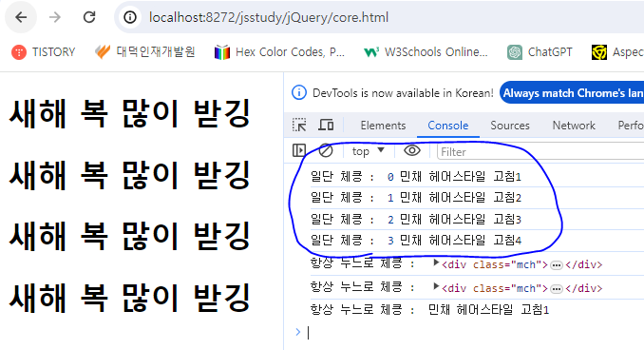Click the localhost address bar URL
The width and height of the screenshot is (644, 350).
tap(269, 17)
